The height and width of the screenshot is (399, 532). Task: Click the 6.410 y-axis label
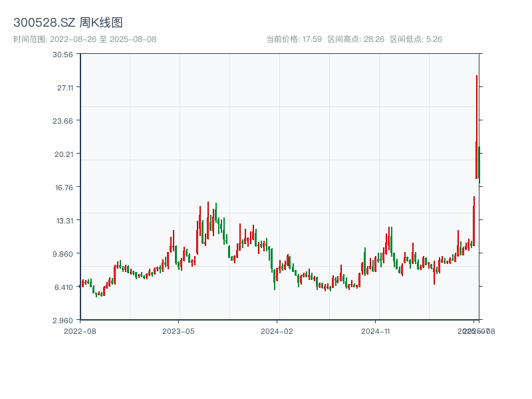tap(63, 287)
